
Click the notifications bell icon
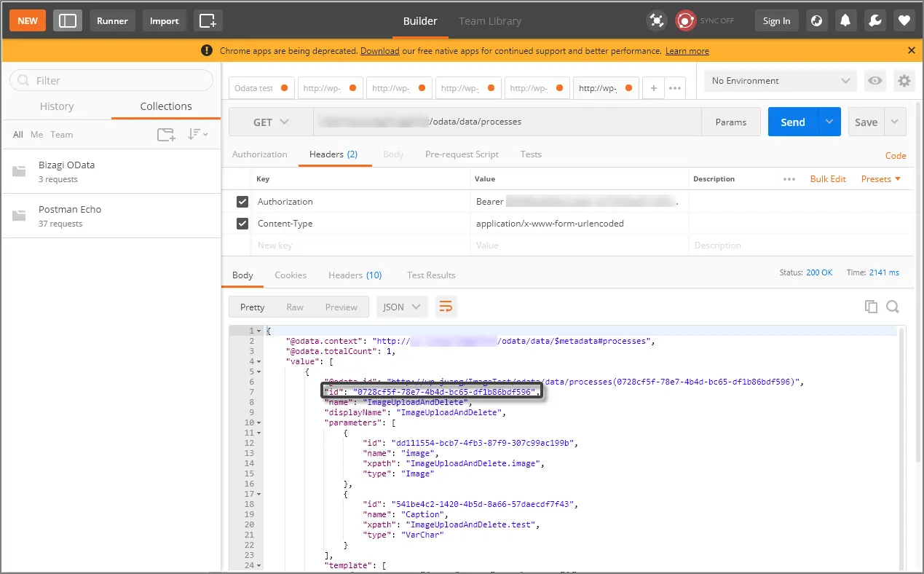[x=845, y=20]
